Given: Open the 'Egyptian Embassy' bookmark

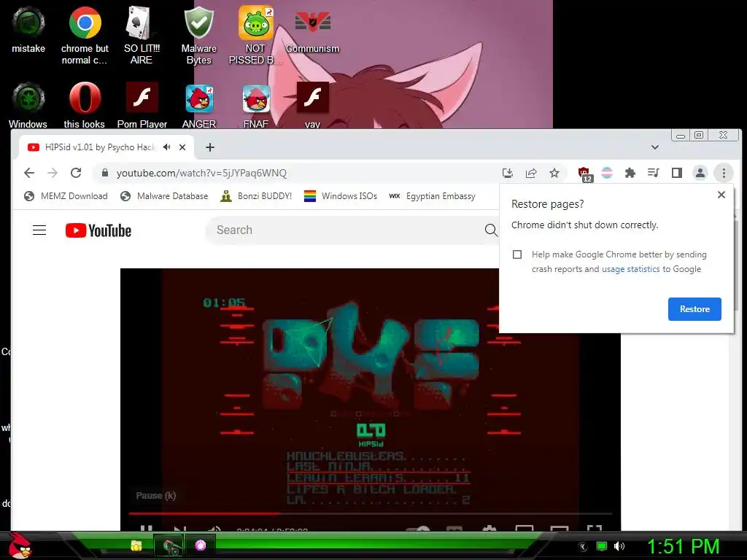Looking at the screenshot, I should [432, 196].
